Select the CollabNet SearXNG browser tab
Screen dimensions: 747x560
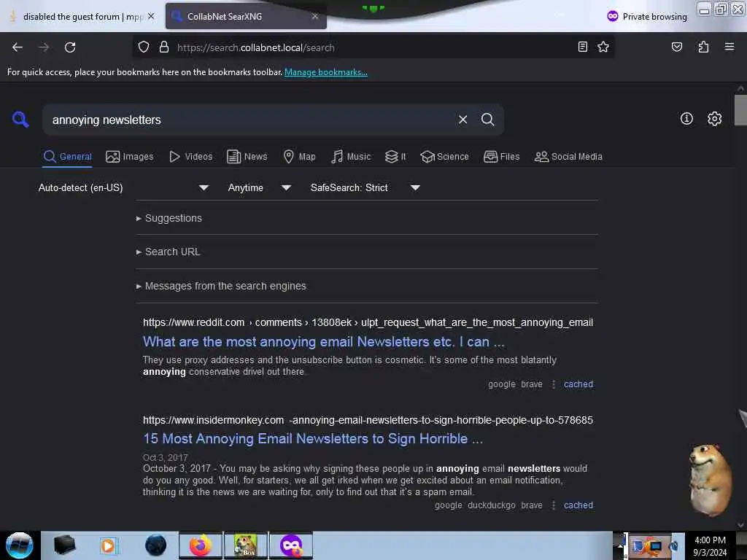[x=246, y=16]
